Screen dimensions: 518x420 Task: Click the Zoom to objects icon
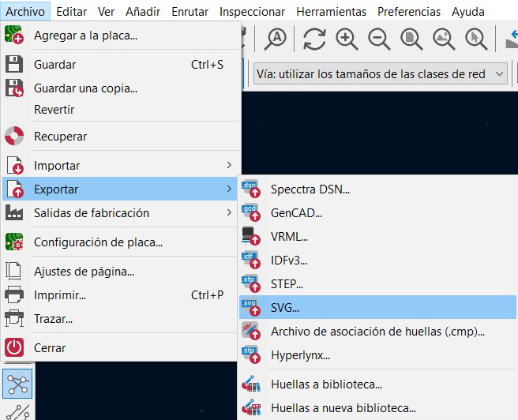(x=444, y=39)
